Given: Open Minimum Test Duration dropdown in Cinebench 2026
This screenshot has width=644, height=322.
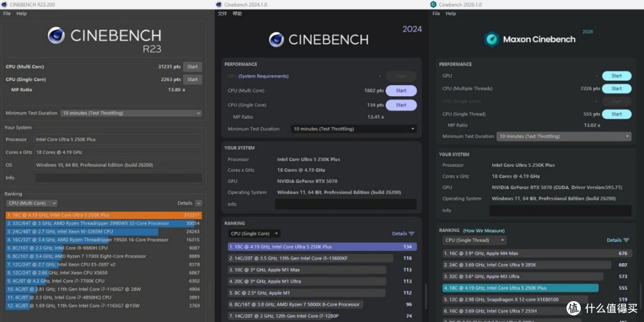Looking at the screenshot, I should [564, 137].
